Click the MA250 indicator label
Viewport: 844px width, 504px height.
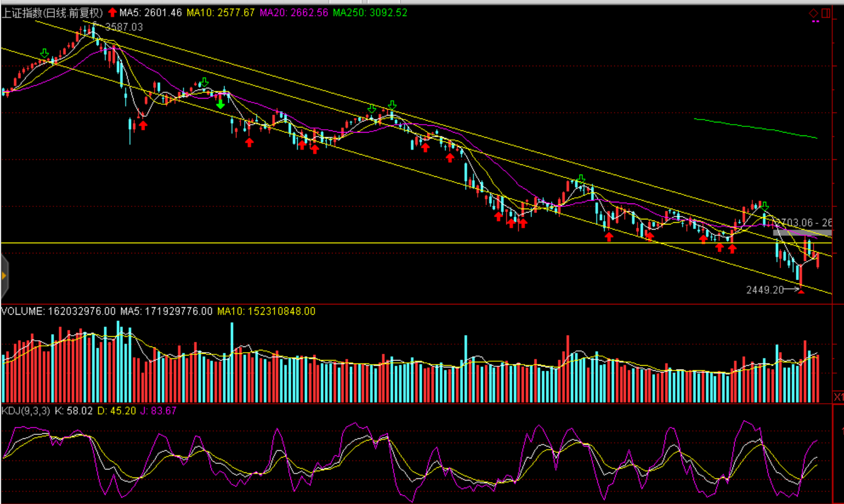(x=370, y=12)
